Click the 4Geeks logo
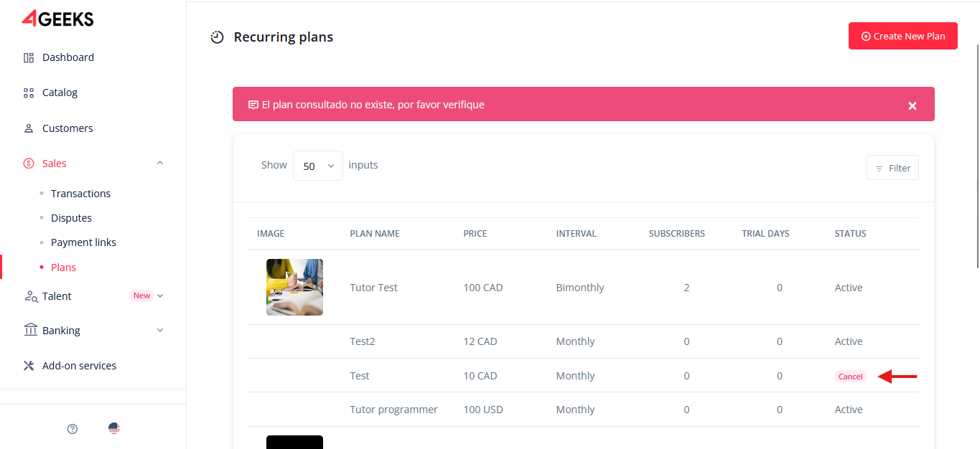Image resolution: width=980 pixels, height=449 pixels. click(x=57, y=19)
